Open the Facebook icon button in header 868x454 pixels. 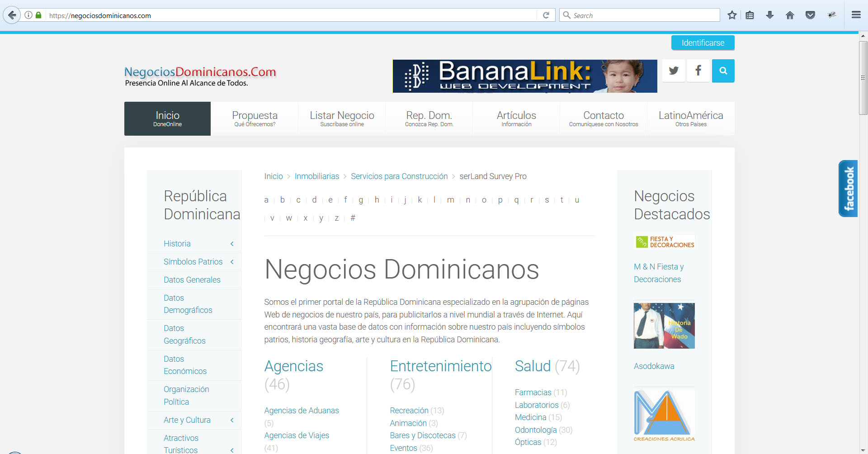tap(698, 71)
